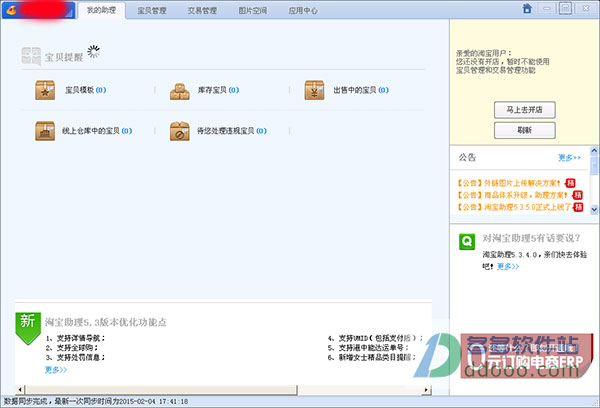Click the 出售中的宝贝 (0) label
600x408 pixels.
coord(361,90)
